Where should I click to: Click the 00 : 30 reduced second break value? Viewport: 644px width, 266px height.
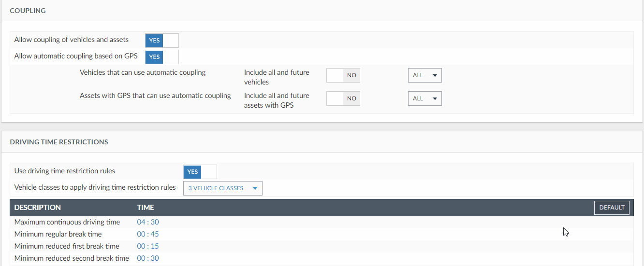click(x=147, y=258)
